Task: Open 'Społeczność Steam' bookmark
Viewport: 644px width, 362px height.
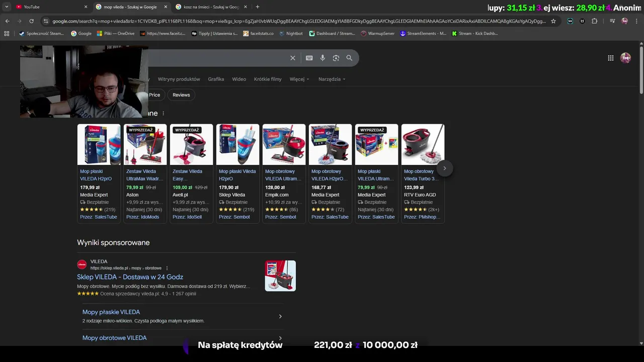Action: click(42, 33)
